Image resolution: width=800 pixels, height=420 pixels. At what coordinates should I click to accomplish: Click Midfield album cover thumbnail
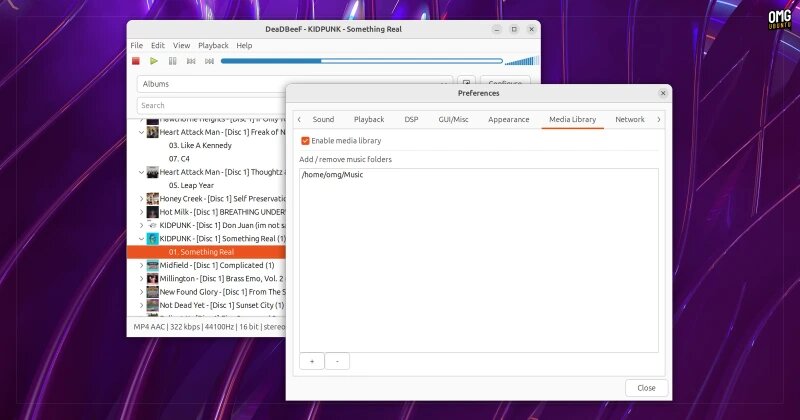(153, 265)
